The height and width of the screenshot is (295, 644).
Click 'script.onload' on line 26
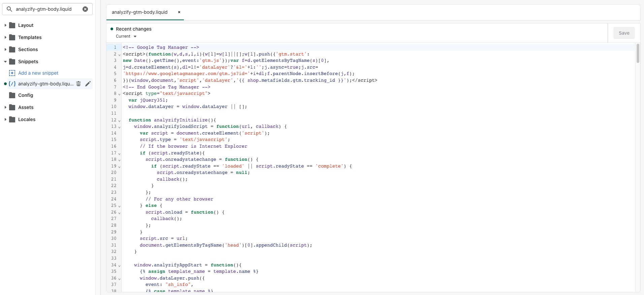click(164, 212)
